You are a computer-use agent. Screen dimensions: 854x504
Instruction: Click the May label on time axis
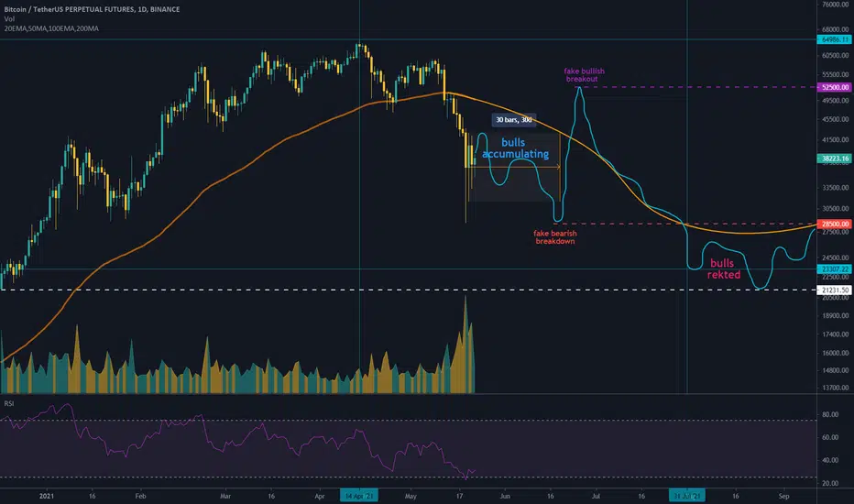(x=411, y=497)
